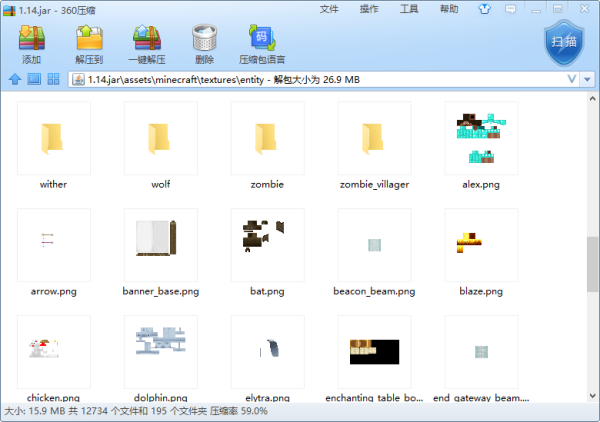Click the 删除 (Delete) trash icon
Viewport: 600px width, 422px height.
coord(204,37)
